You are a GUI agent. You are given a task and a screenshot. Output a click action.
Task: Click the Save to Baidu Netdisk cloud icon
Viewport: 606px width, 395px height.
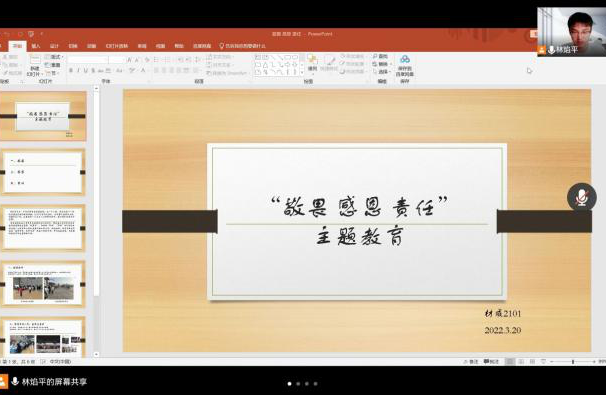[405, 65]
